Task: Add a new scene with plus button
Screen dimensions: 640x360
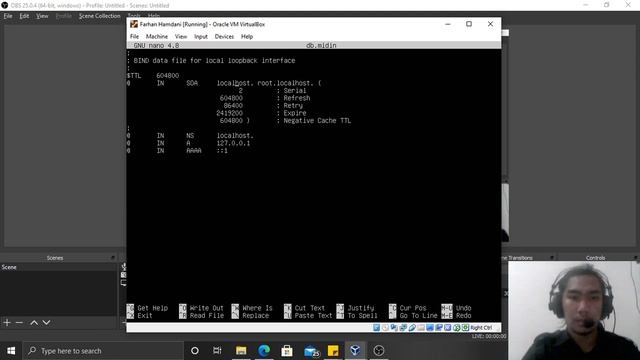Action: 7,322
